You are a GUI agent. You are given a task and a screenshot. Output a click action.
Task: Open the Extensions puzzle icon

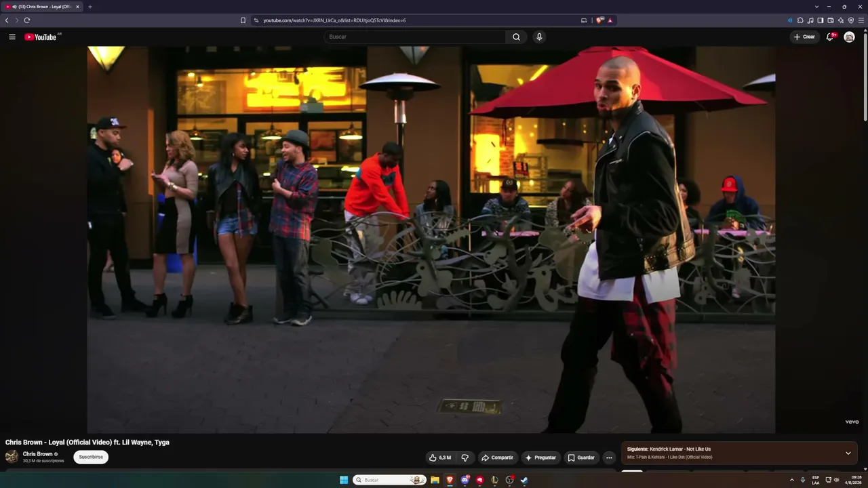click(x=800, y=20)
